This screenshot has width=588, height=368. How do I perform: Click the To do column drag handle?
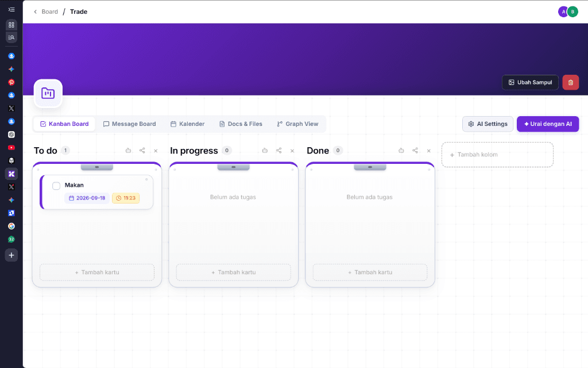96,167
